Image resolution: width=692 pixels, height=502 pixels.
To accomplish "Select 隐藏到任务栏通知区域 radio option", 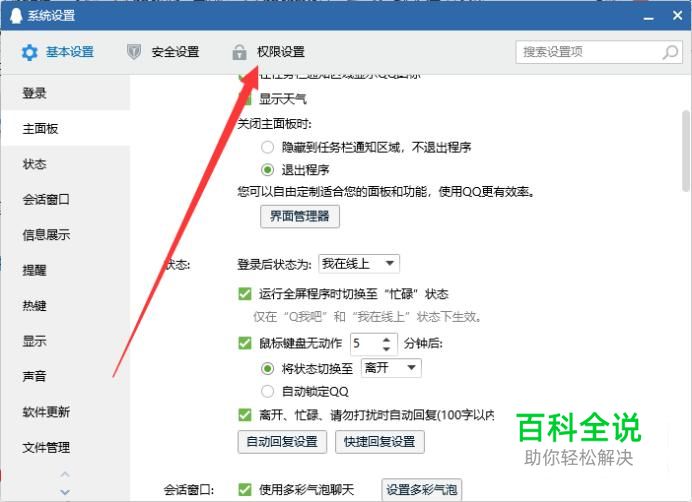I will click(267, 147).
